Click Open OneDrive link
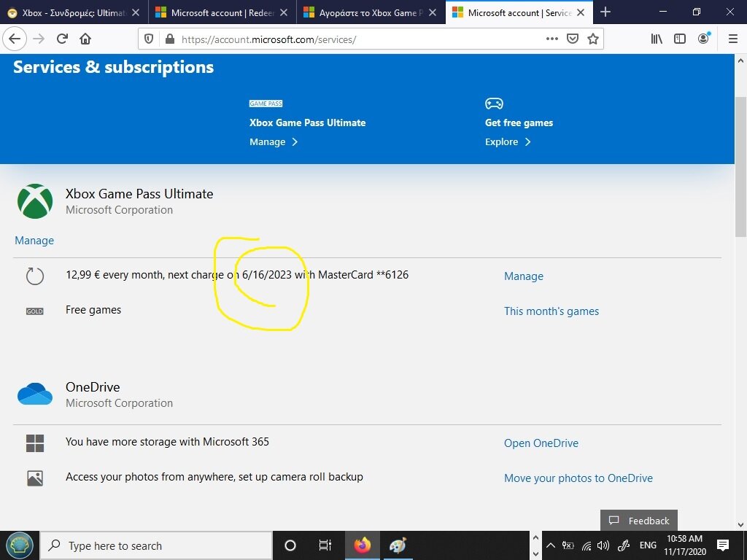 [x=541, y=443]
